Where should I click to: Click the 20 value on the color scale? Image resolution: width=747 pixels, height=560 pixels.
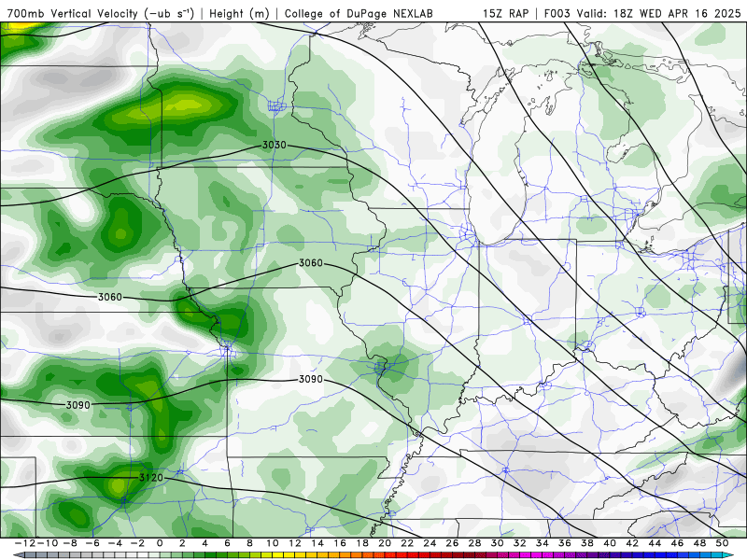(x=385, y=543)
